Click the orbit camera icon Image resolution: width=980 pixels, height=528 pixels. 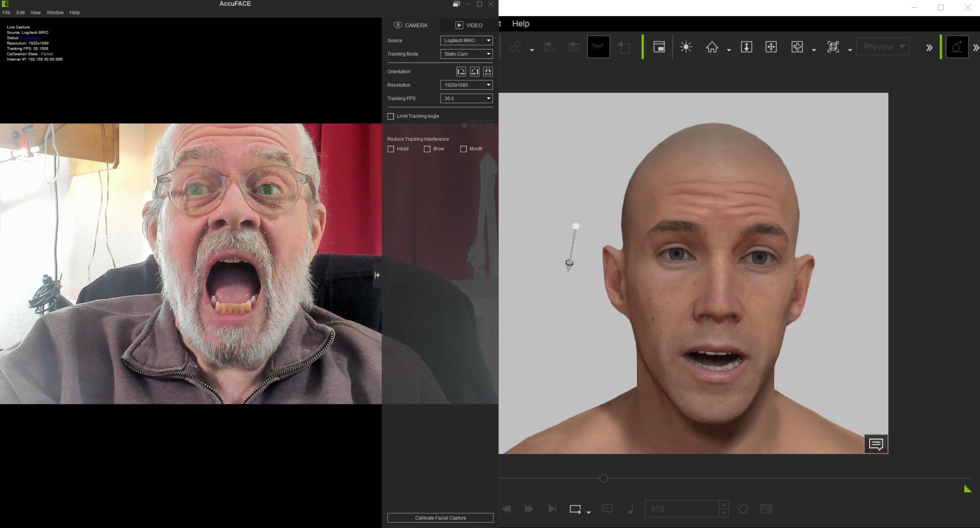tap(797, 47)
